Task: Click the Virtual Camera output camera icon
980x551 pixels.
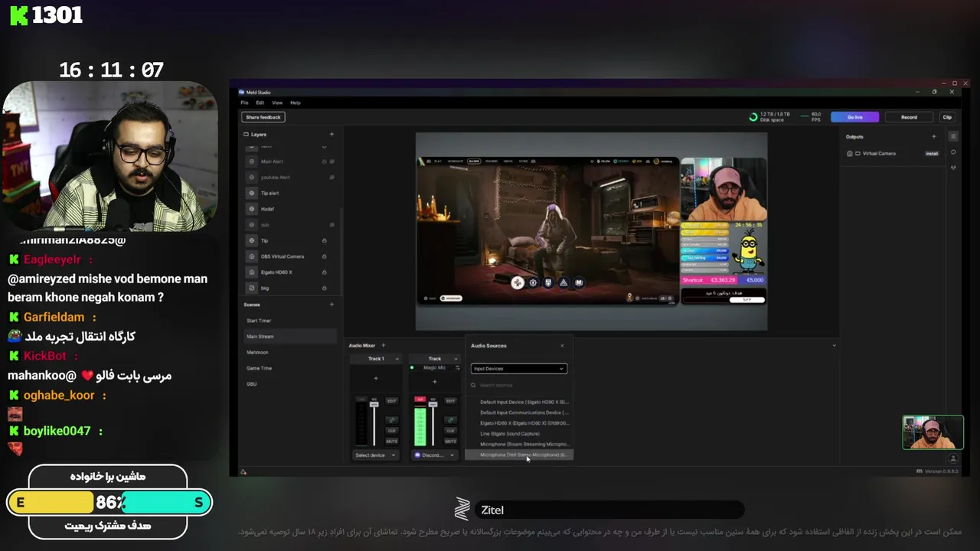Action: (850, 154)
